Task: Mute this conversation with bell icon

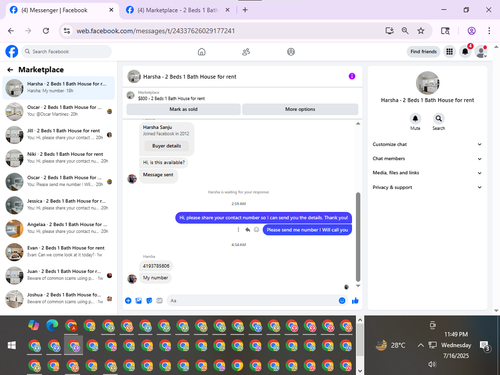Action: (x=415, y=118)
